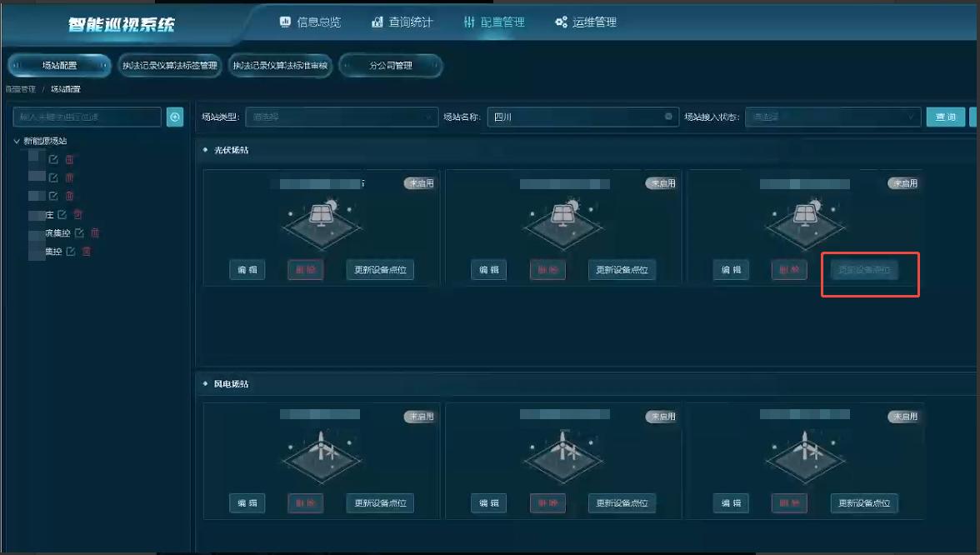
Task: Click edit icon next to 滨集控 tree item
Action: tap(80, 233)
